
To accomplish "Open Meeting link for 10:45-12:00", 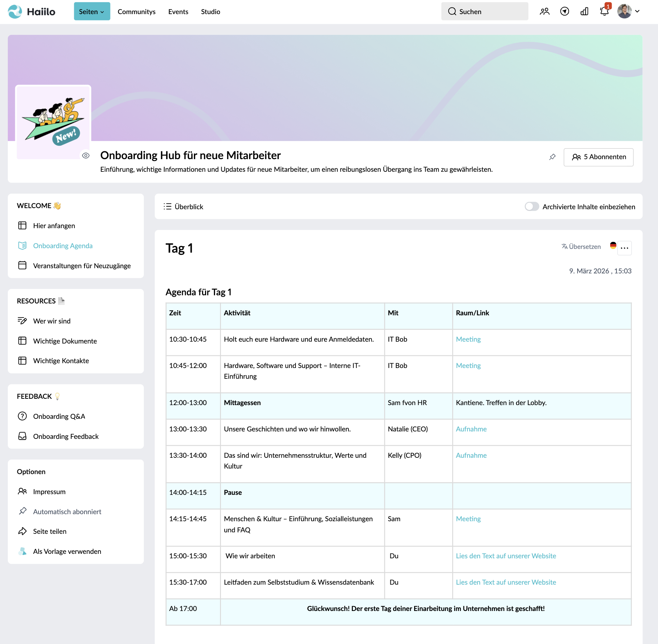I will [468, 365].
